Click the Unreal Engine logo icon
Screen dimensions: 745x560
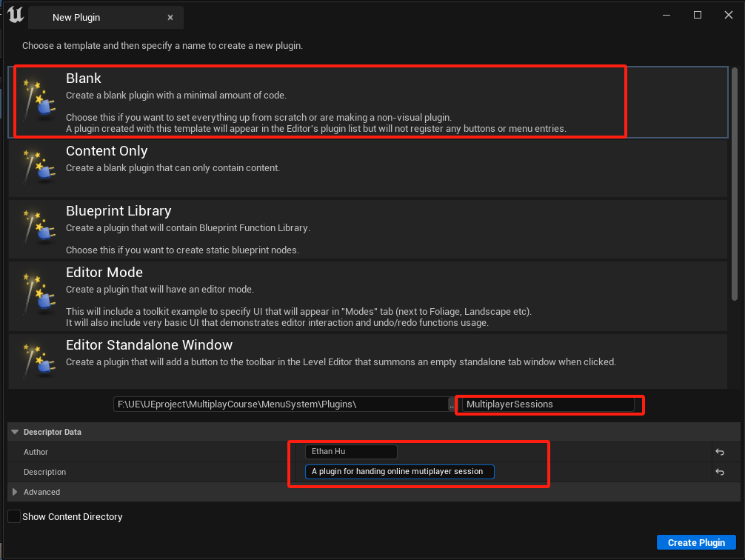[16, 16]
